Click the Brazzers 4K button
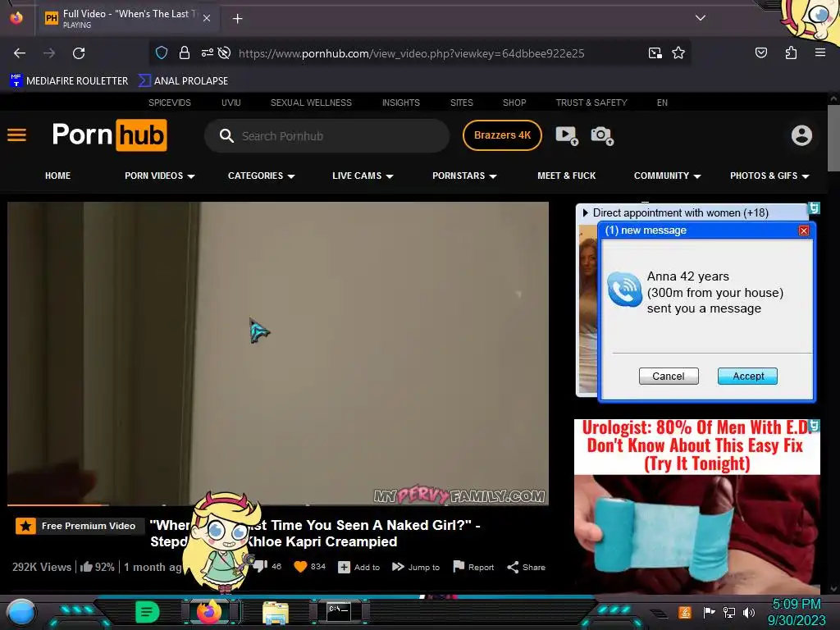Image resolution: width=840 pixels, height=630 pixels. click(502, 135)
